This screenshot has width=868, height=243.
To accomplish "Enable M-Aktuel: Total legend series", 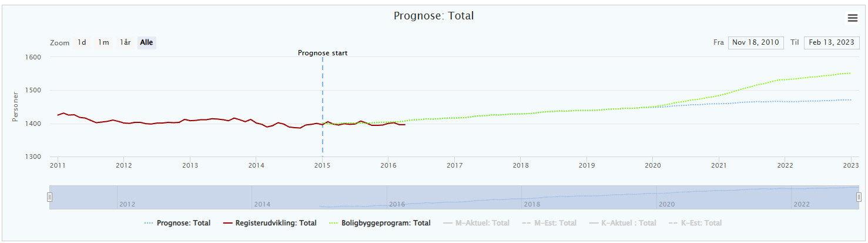I will [x=476, y=223].
